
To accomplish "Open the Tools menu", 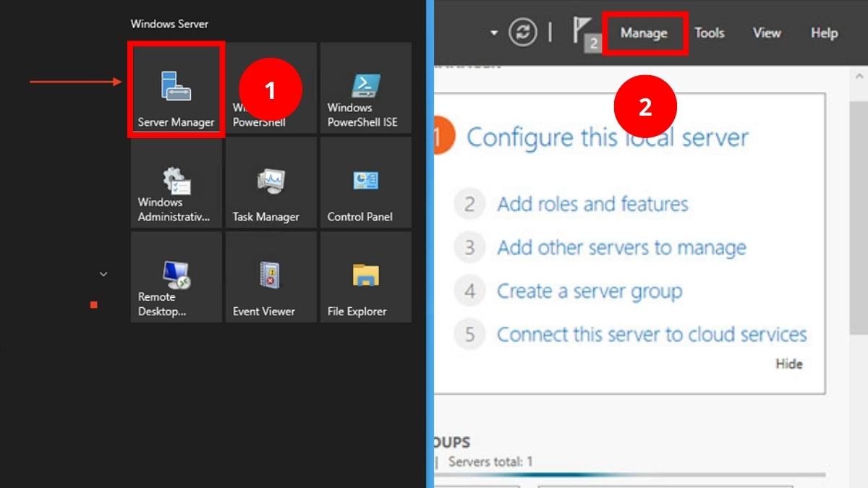I will click(x=710, y=33).
